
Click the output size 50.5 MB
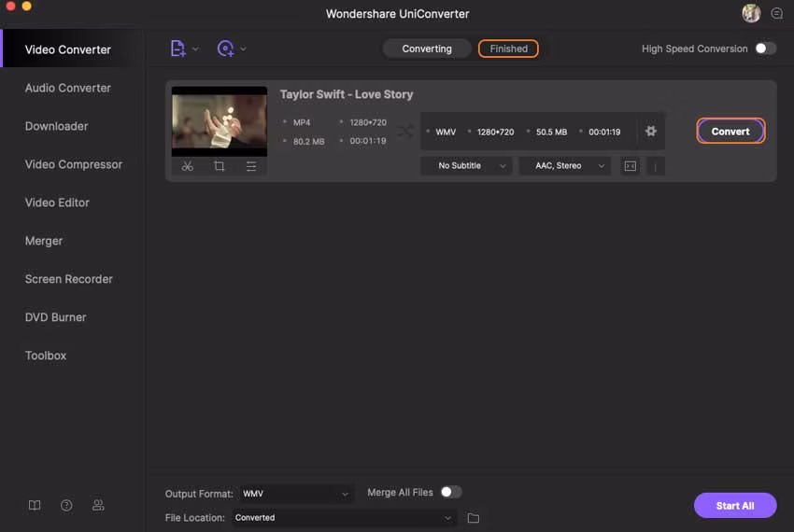click(551, 133)
